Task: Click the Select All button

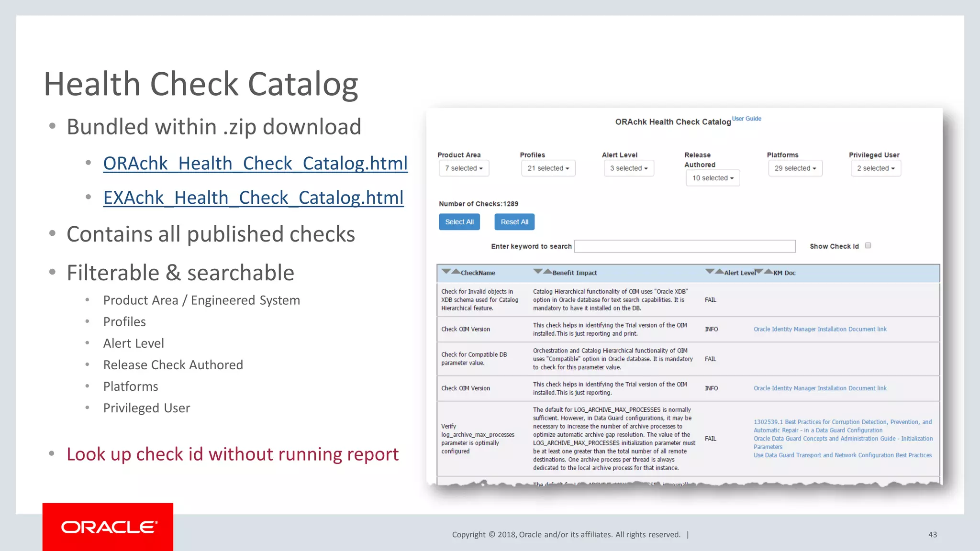Action: tap(459, 222)
